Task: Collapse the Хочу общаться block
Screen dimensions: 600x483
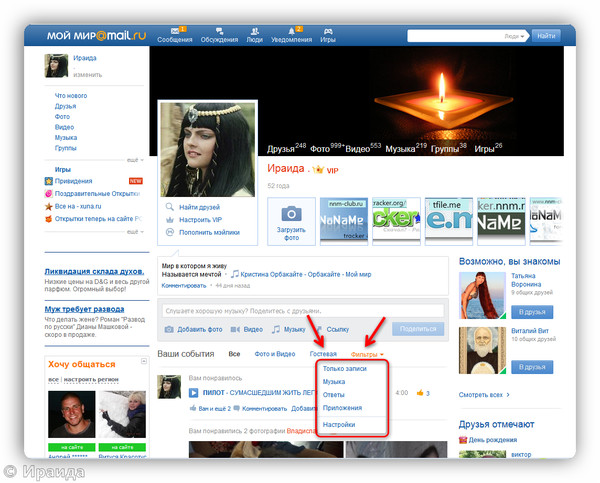Action: point(144,361)
